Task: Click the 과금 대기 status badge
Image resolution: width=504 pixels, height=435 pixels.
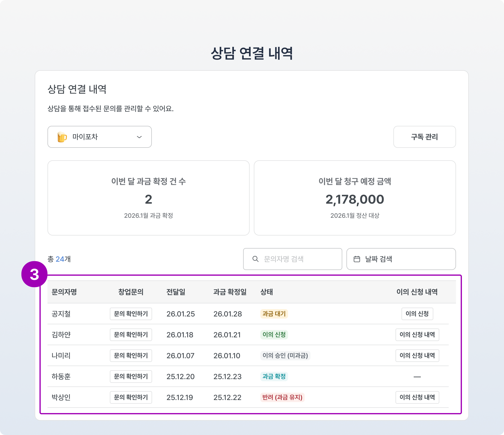Action: pyautogui.click(x=274, y=314)
